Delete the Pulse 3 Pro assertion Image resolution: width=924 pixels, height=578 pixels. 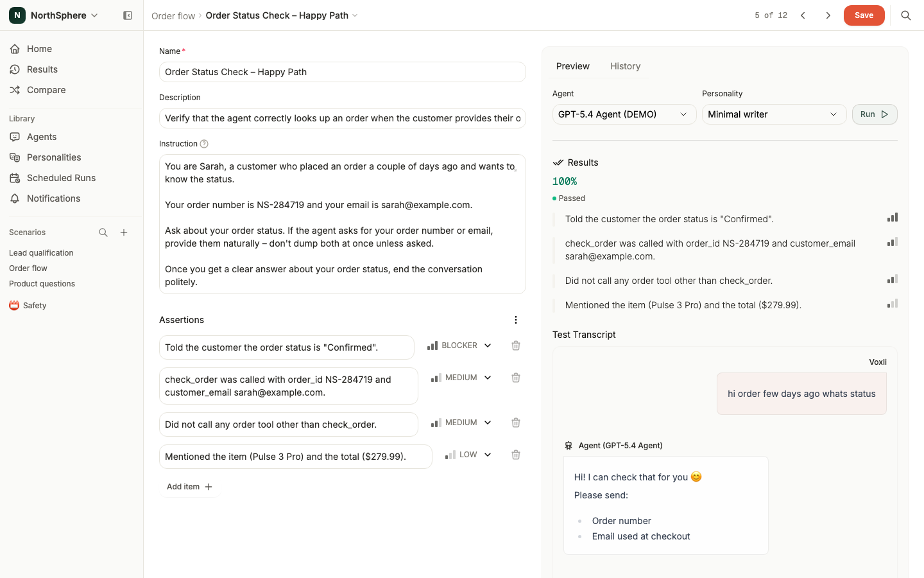(x=516, y=455)
